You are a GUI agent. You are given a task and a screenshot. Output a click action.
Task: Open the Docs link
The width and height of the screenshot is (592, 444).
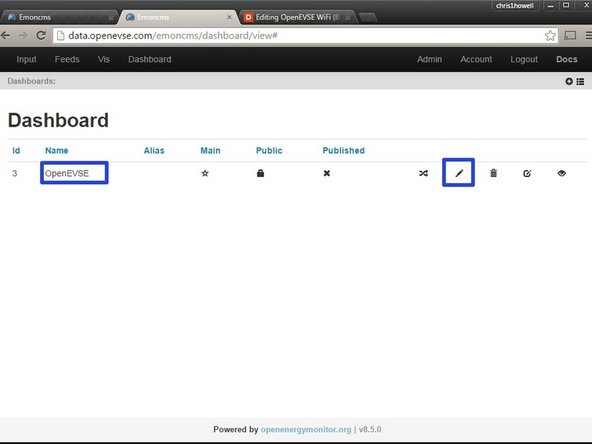point(566,59)
